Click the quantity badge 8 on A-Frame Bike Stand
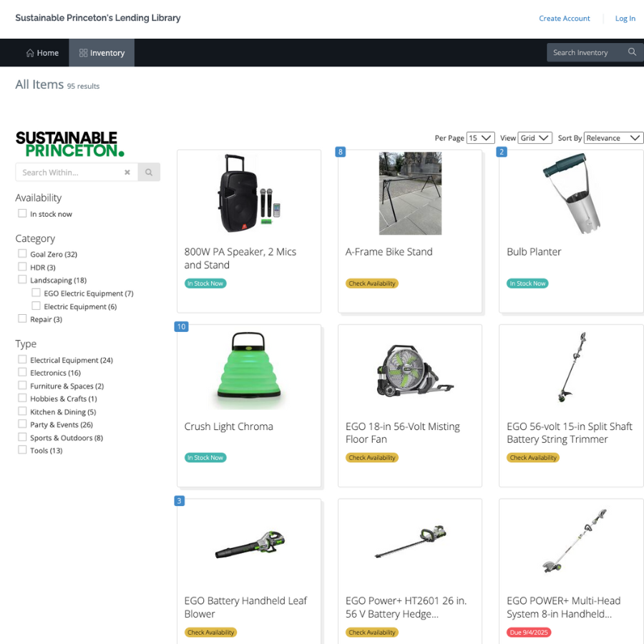Image resolution: width=644 pixels, height=644 pixels. [341, 152]
